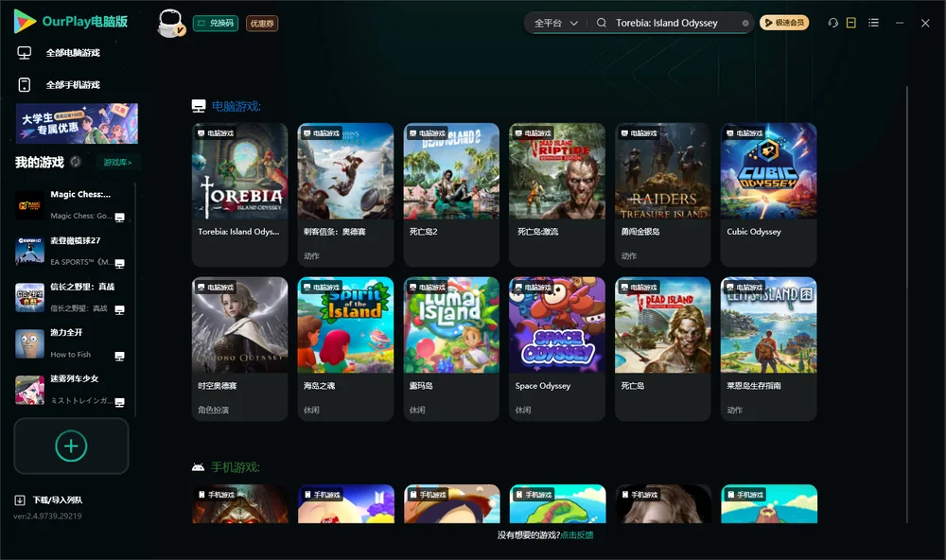
Task: Click the yellow mini-mode window icon
Action: 850,23
